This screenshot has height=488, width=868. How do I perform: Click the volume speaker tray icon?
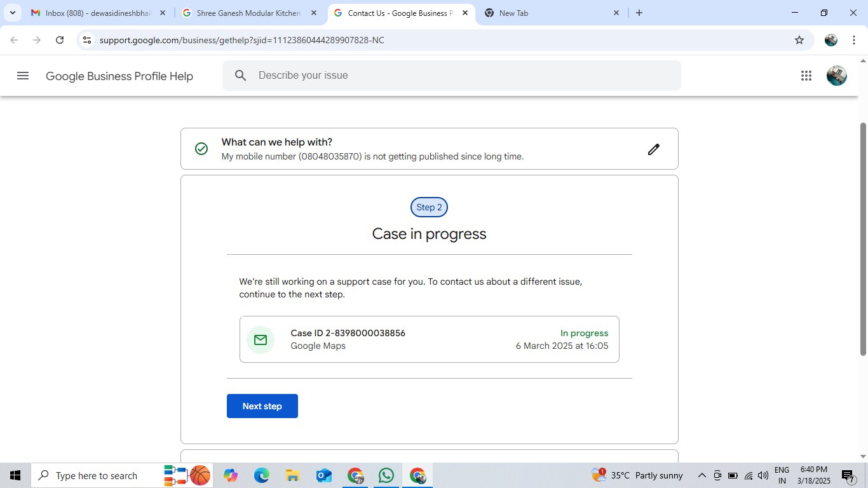(763, 475)
